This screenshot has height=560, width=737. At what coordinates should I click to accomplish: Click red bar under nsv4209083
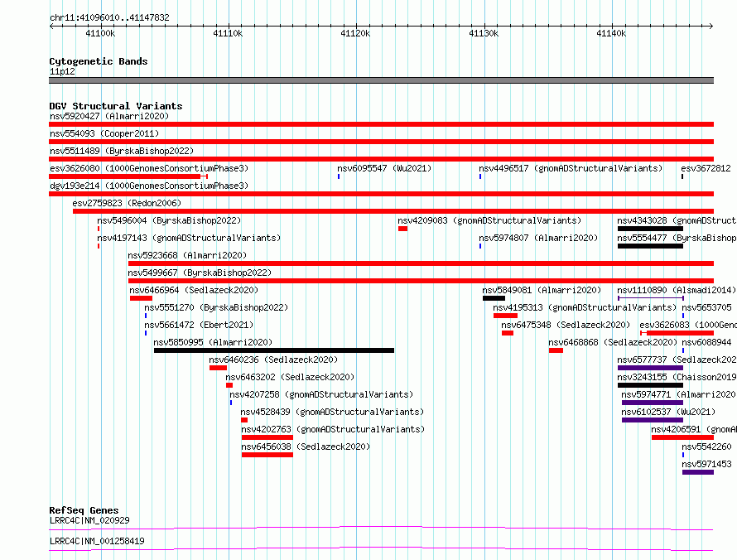pos(402,229)
